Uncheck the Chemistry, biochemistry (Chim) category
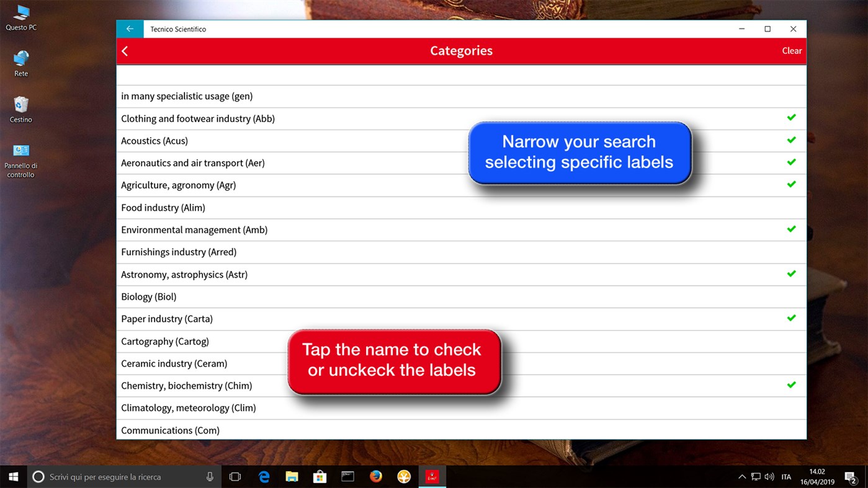The image size is (868, 488). click(186, 385)
